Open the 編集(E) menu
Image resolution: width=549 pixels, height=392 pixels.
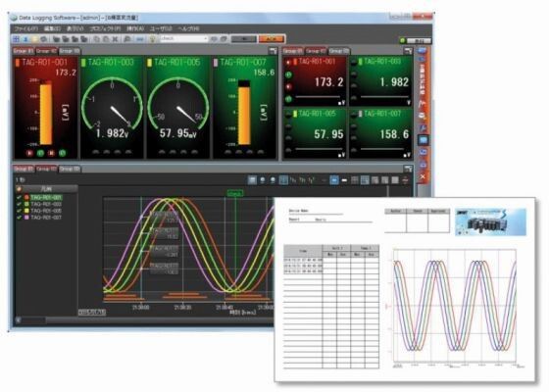53,28
